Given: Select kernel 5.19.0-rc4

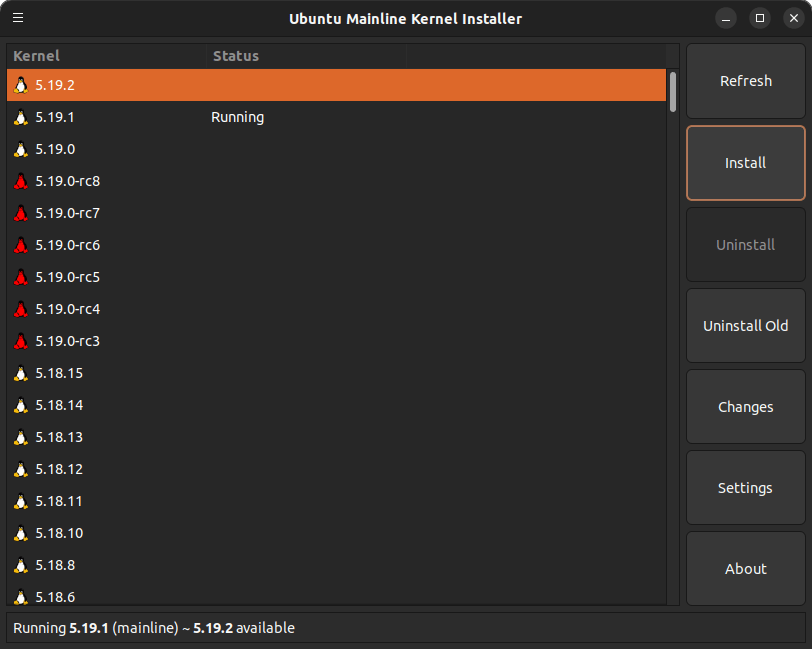Looking at the screenshot, I should pos(68,309).
